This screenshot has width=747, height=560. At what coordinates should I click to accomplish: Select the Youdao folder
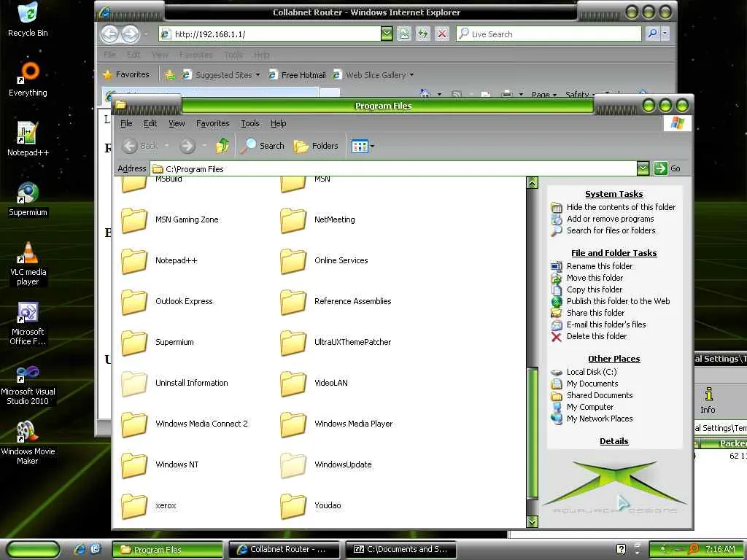click(x=311, y=506)
